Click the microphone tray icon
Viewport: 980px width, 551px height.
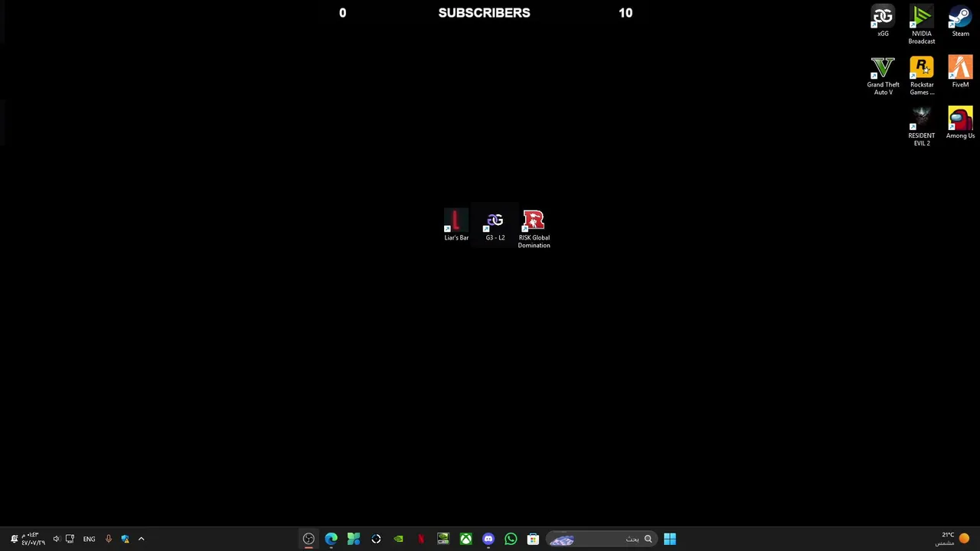pyautogui.click(x=108, y=539)
